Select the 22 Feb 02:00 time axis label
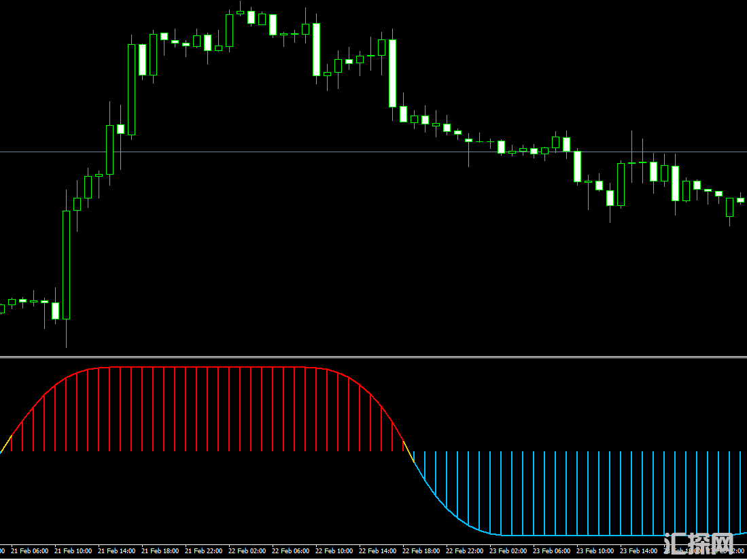 tap(247, 551)
